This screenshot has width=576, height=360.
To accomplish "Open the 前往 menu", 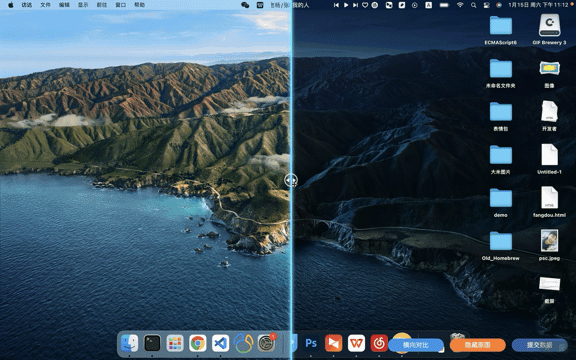I will [102, 5].
